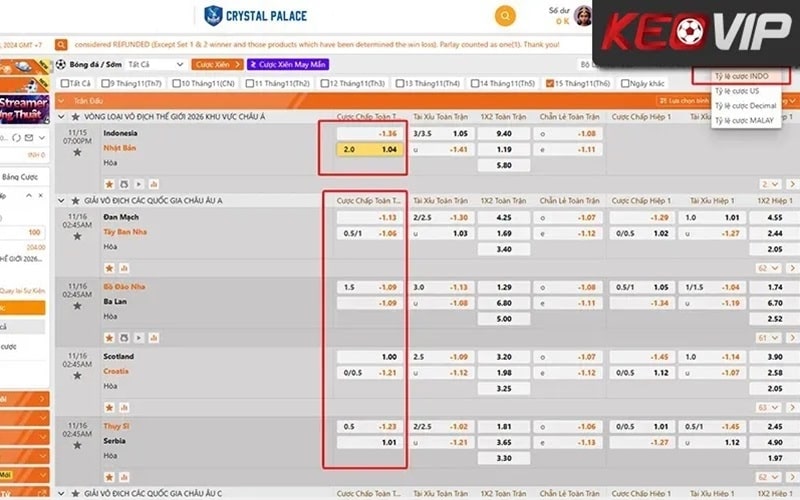Click Hòa draw odds 5.80
800x500 pixels.
(x=504, y=165)
